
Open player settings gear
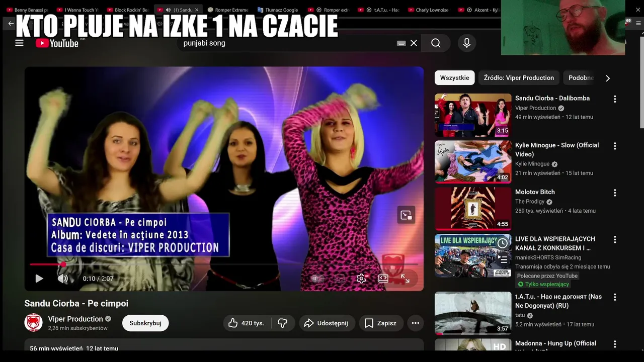point(361,278)
